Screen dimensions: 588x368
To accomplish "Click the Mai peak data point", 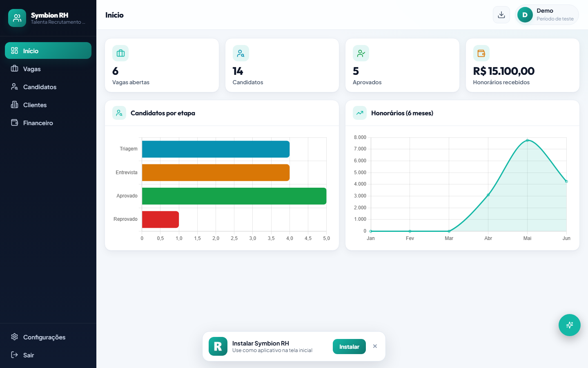I will [528, 140].
